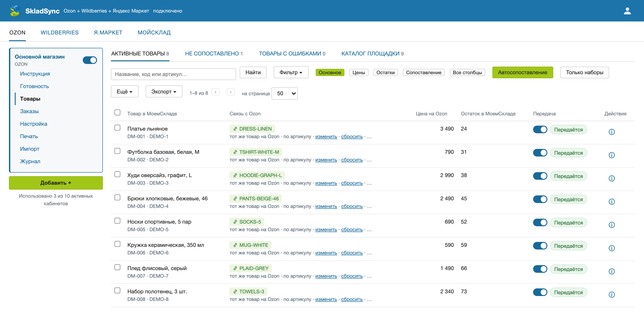
Task: Disable the Основной магазин store toggle
Action: (90, 60)
